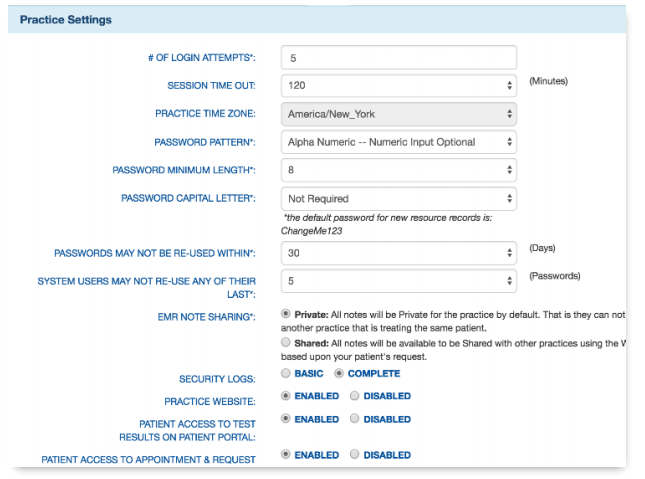Open Passwords May Not Be Re-used dropdown
This screenshot has height=479, width=645.
[x=398, y=253]
